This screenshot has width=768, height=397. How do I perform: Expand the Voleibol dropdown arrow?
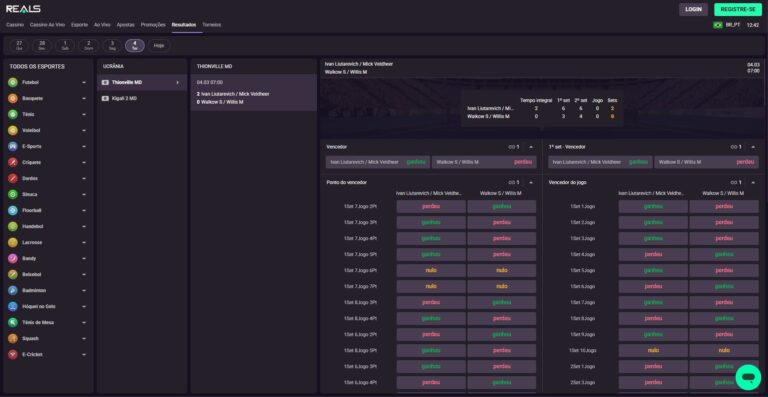[x=84, y=130]
